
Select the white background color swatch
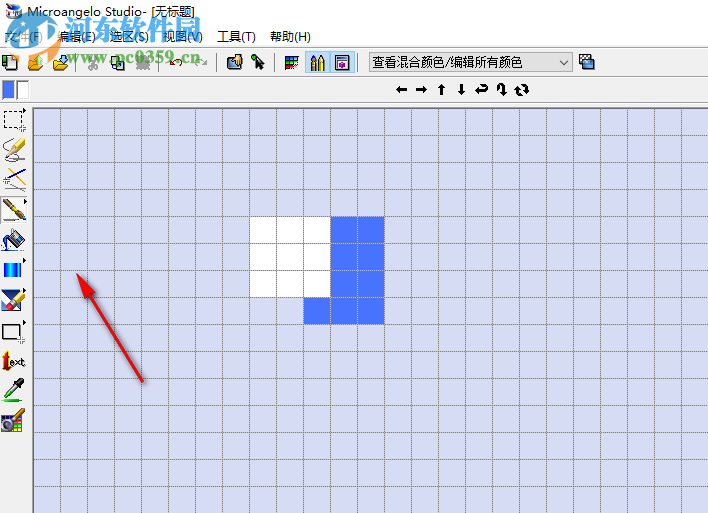coord(23,90)
